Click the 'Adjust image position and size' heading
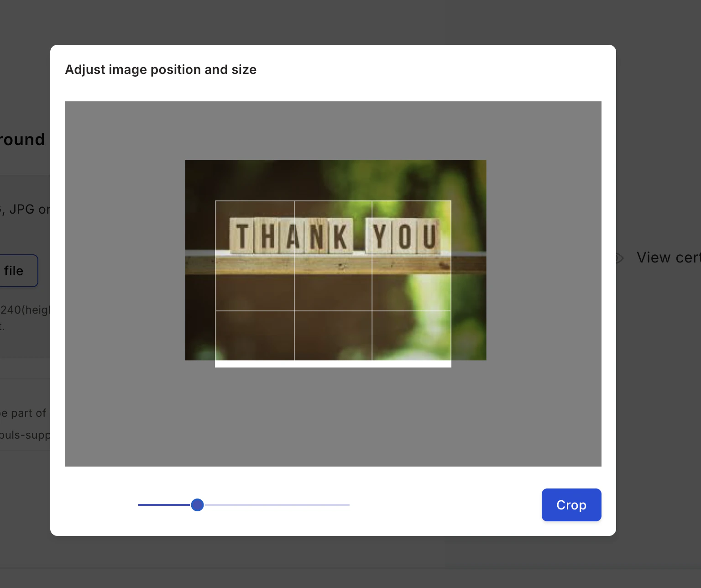This screenshot has height=588, width=701. coord(161,69)
